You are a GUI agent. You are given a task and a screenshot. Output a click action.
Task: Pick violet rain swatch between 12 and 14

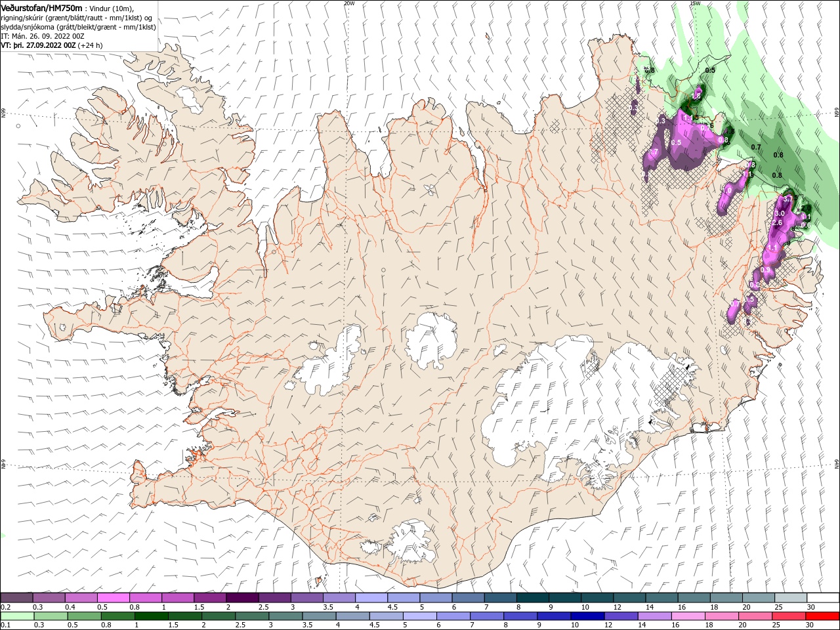point(620,616)
